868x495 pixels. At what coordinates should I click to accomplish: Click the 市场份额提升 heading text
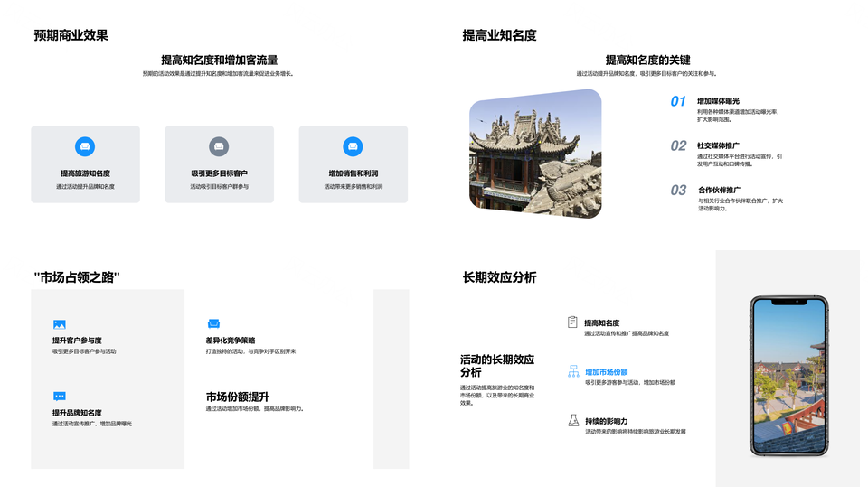tap(237, 397)
